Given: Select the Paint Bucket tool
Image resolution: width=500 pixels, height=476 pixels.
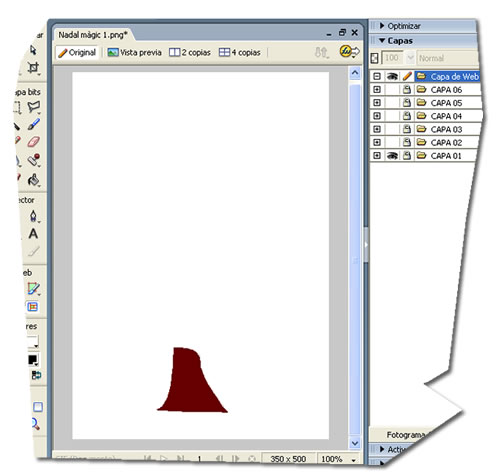Looking at the screenshot, I should pyautogui.click(x=34, y=180).
